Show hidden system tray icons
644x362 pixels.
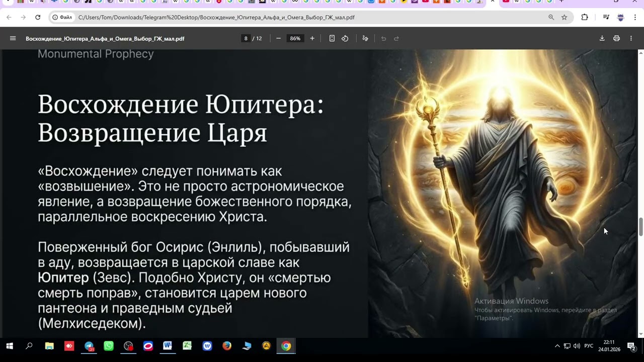point(557,346)
